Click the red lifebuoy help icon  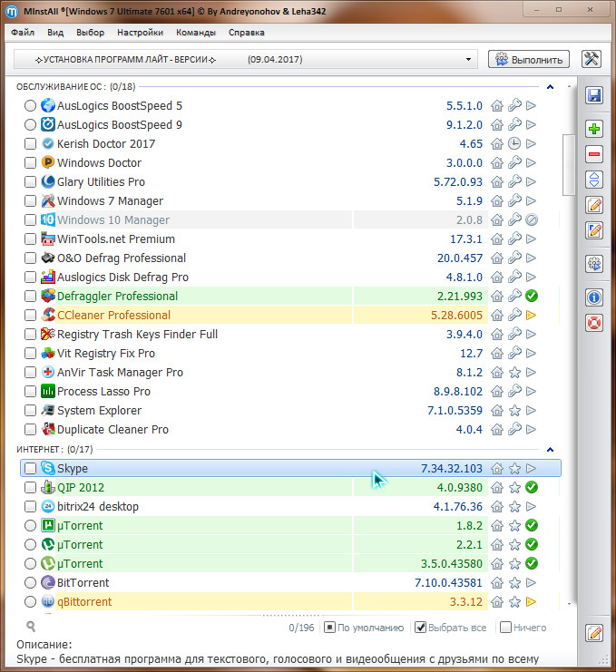click(x=594, y=323)
